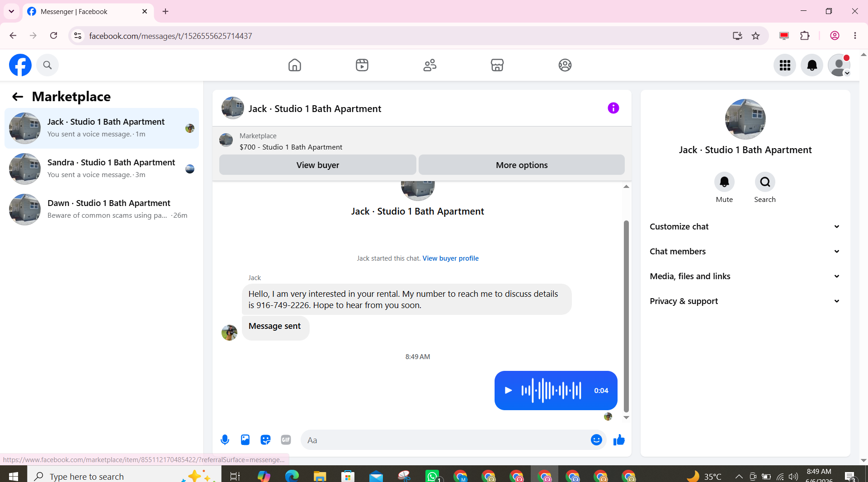868x482 pixels.
Task: Seek within the voice message waveform
Action: 551,390
